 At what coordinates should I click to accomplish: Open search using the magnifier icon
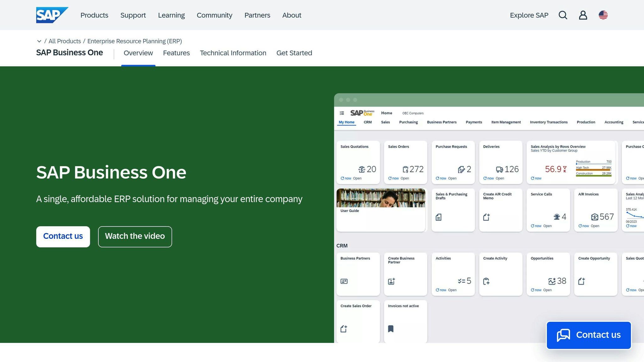coord(563,15)
